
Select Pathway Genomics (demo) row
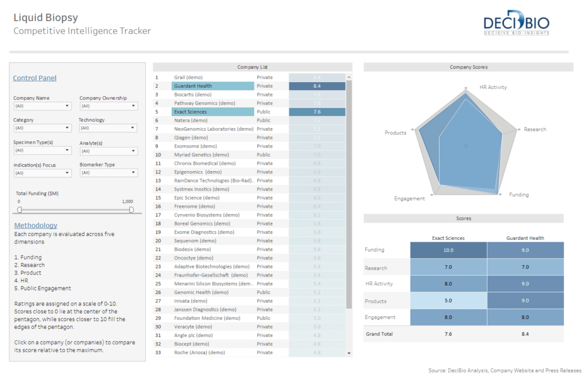point(250,103)
